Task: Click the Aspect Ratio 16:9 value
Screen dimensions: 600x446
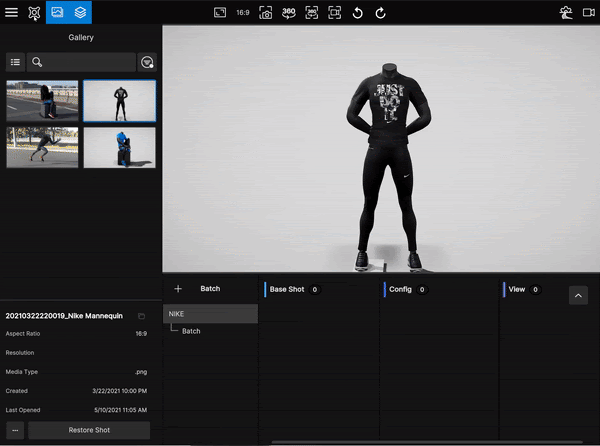Action: point(141,334)
